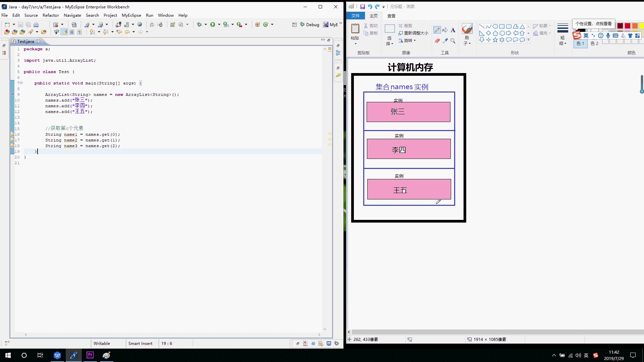Select the Magnifier tool in Paint
This screenshot has height=362, width=644.
pyautogui.click(x=453, y=41)
